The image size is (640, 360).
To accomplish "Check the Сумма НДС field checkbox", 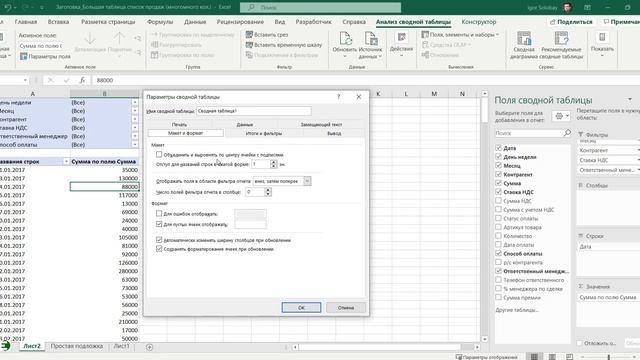I will (x=498, y=200).
